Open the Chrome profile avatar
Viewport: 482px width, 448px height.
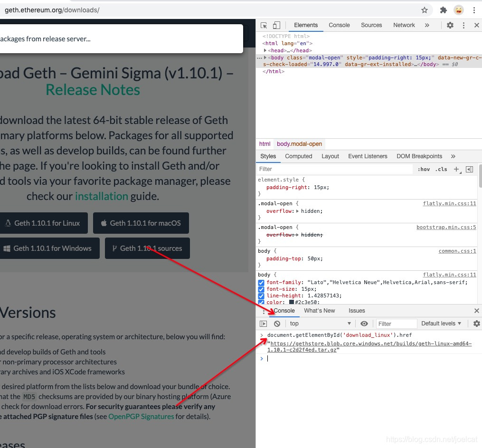click(458, 10)
